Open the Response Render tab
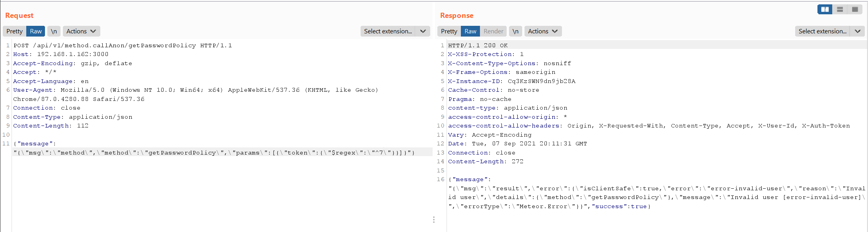The image size is (868, 232). (493, 31)
